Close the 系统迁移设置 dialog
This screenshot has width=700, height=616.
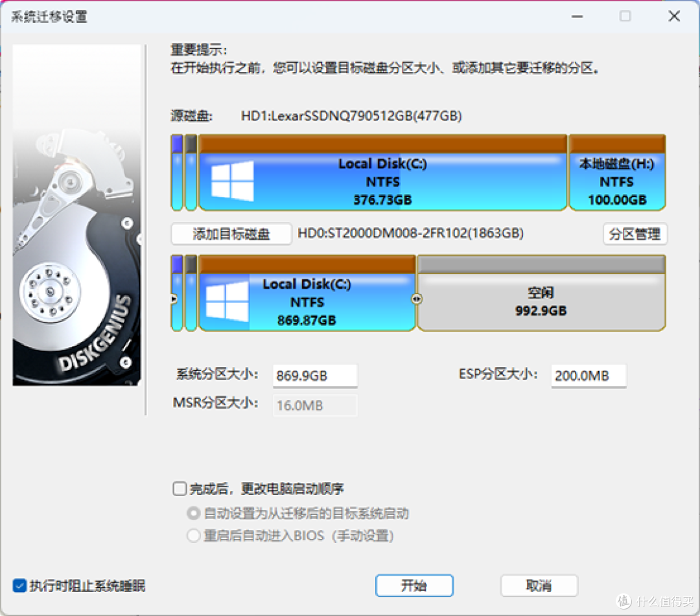[674, 16]
